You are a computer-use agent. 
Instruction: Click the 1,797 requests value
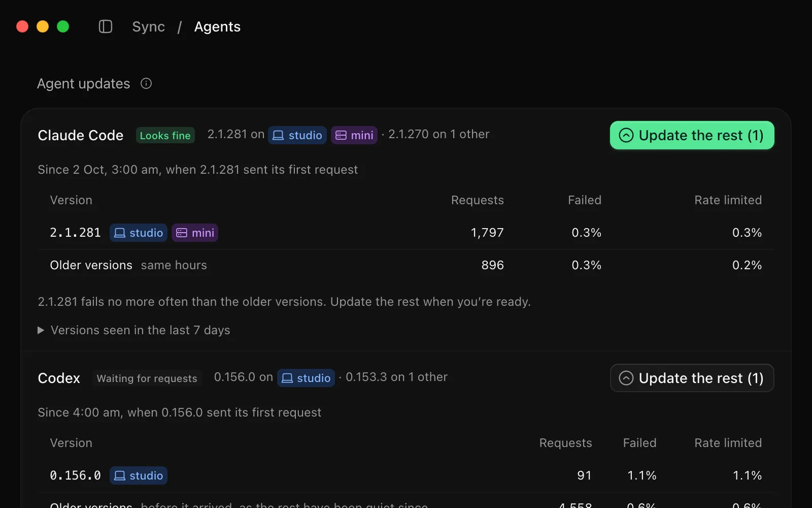tap(487, 233)
